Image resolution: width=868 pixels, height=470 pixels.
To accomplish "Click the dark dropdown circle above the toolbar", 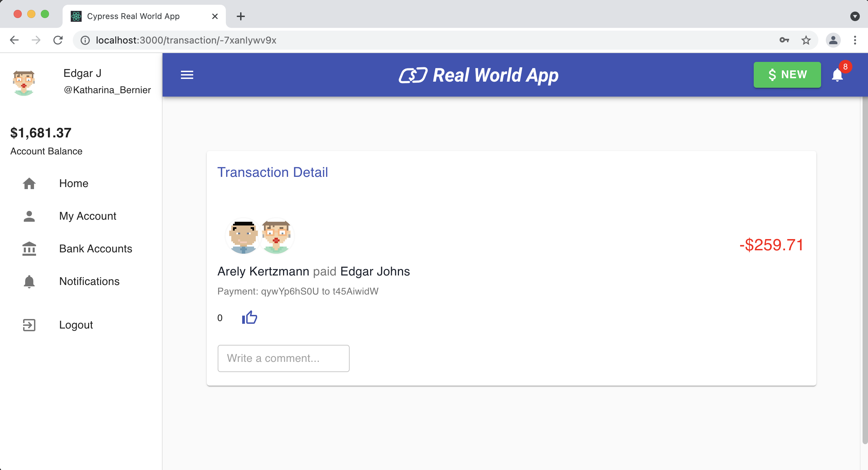I will point(855,16).
